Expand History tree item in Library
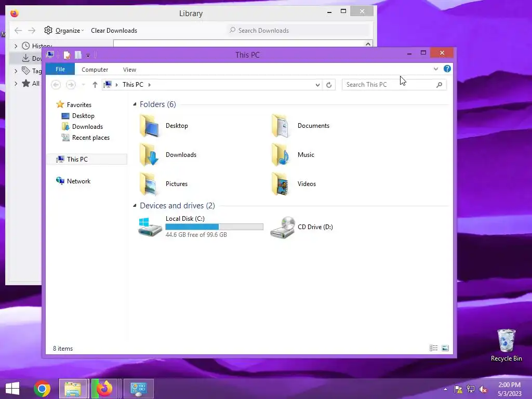Screen dimensions: 532x399 [16, 46]
